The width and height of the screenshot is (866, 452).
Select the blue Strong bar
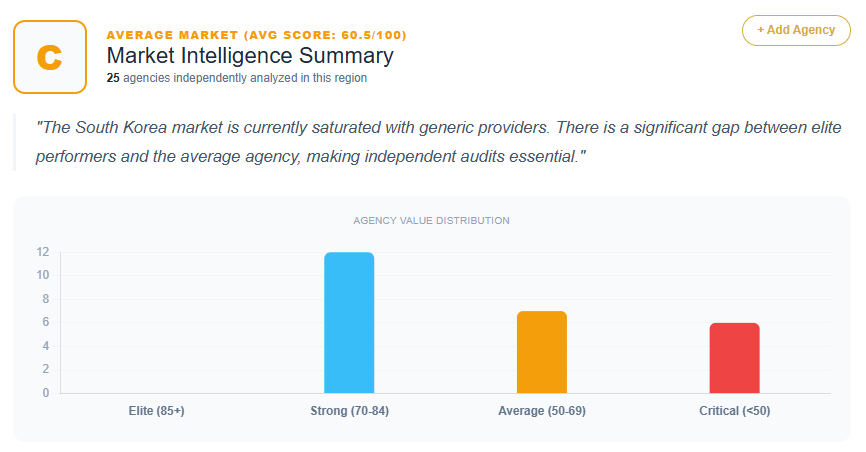[349, 322]
